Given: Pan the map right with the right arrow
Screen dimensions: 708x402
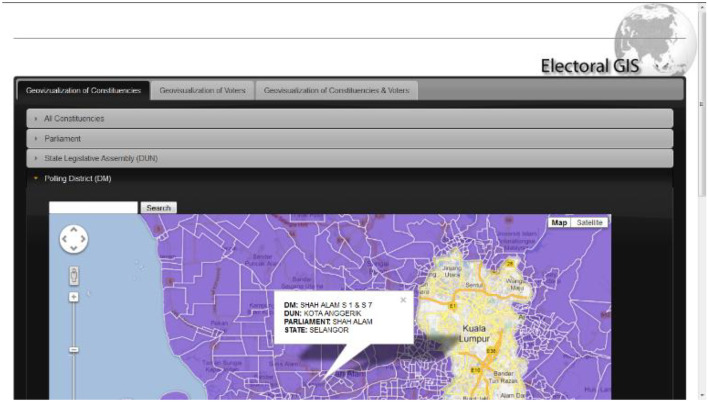Looking at the screenshot, I should pyautogui.click(x=85, y=240).
